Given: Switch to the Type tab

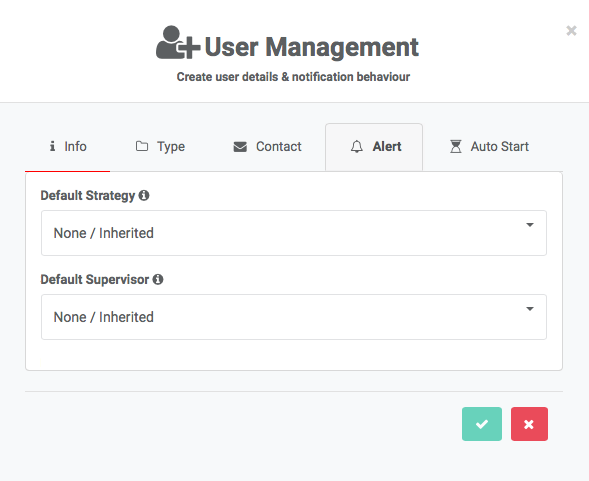Looking at the screenshot, I should (160, 147).
